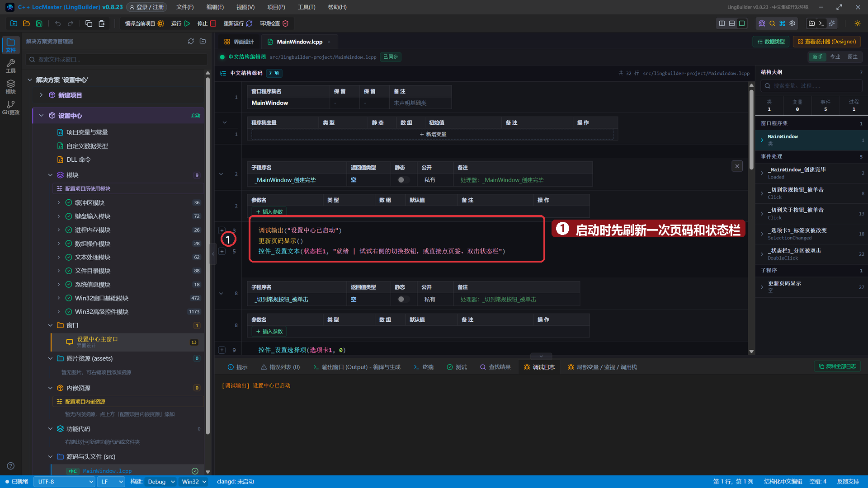
Task: Click the new project folder-plus icon
Action: 14,23
